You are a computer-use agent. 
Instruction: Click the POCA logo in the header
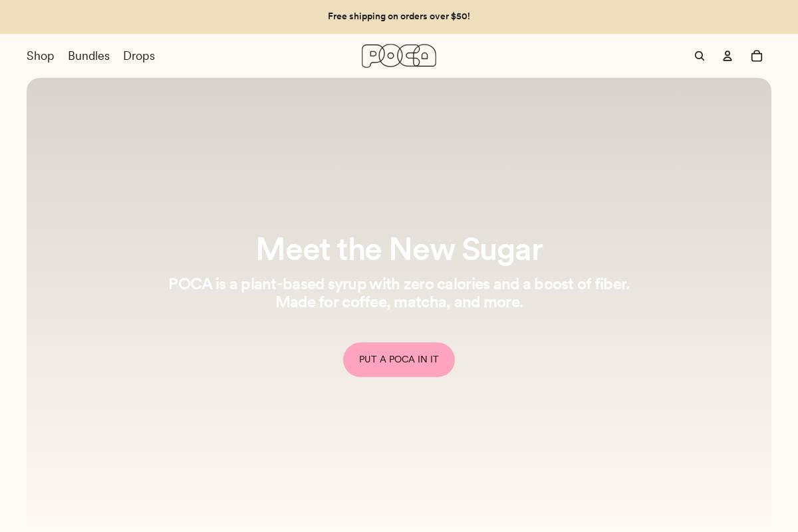(399, 56)
